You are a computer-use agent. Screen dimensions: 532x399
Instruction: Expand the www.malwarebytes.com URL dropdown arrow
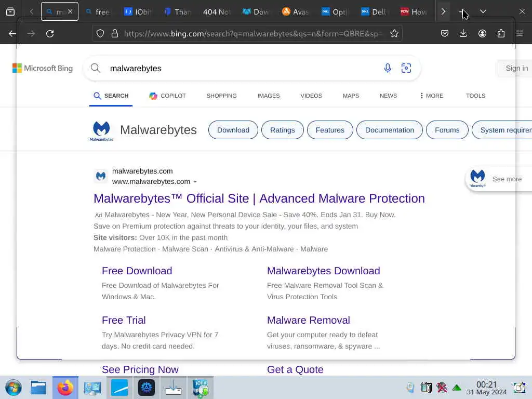point(195,182)
